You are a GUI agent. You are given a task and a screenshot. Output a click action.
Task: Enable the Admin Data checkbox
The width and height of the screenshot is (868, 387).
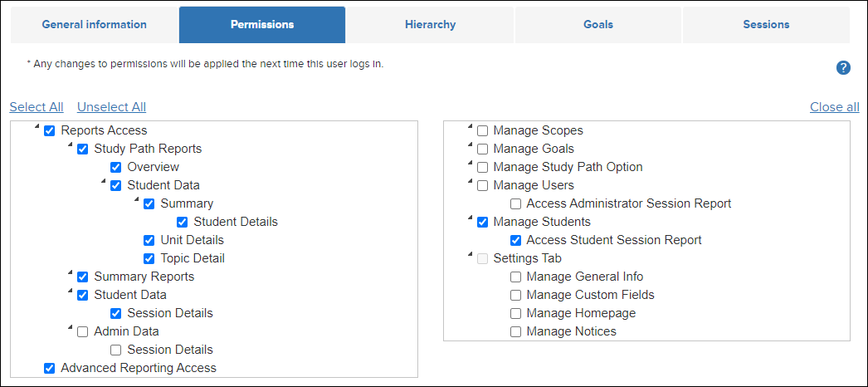(82, 331)
